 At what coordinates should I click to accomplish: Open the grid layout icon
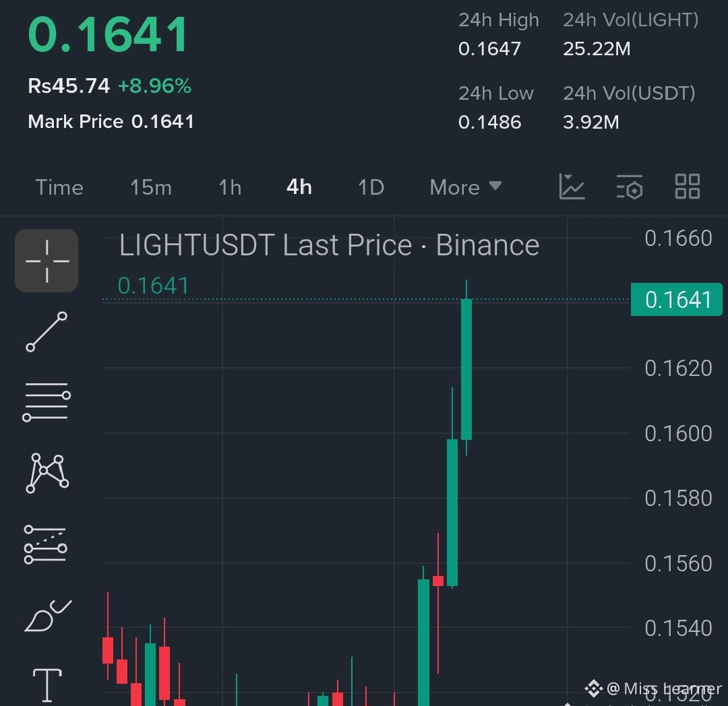(x=687, y=187)
